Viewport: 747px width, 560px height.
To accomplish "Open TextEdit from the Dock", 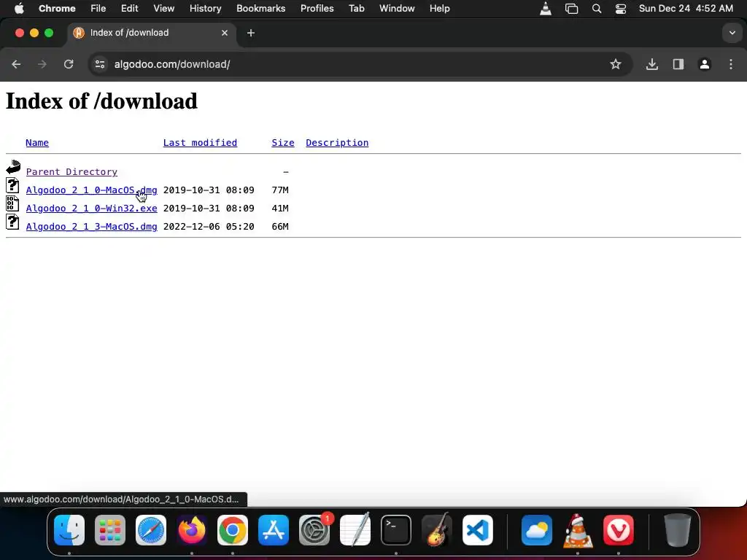I will click(x=355, y=529).
